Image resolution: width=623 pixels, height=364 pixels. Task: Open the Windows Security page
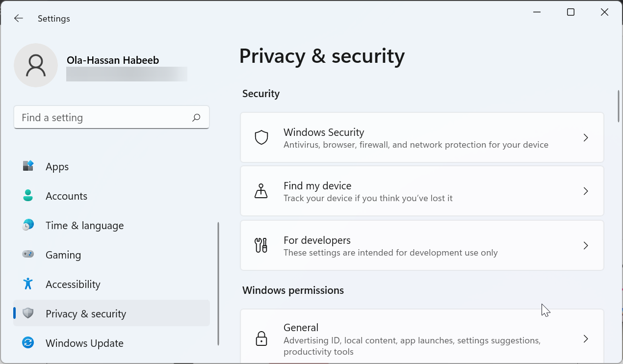(x=422, y=137)
